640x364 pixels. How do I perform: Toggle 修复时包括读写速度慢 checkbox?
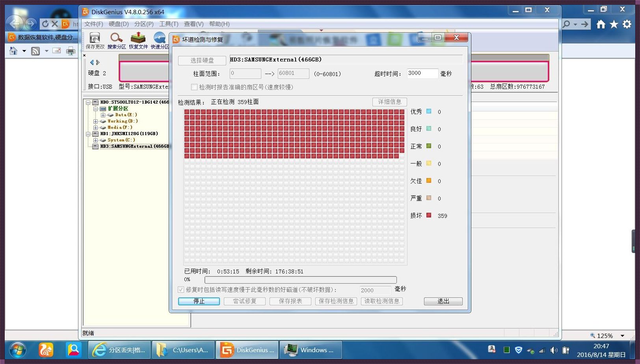tap(181, 290)
